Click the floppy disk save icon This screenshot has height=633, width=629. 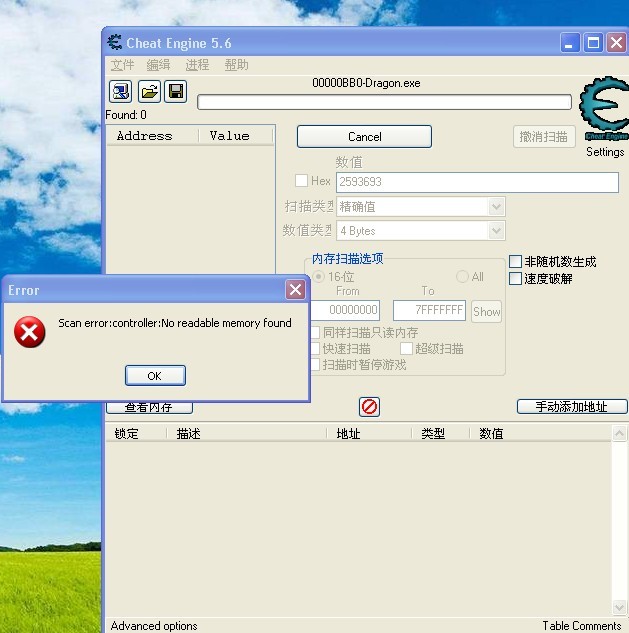coord(176,92)
